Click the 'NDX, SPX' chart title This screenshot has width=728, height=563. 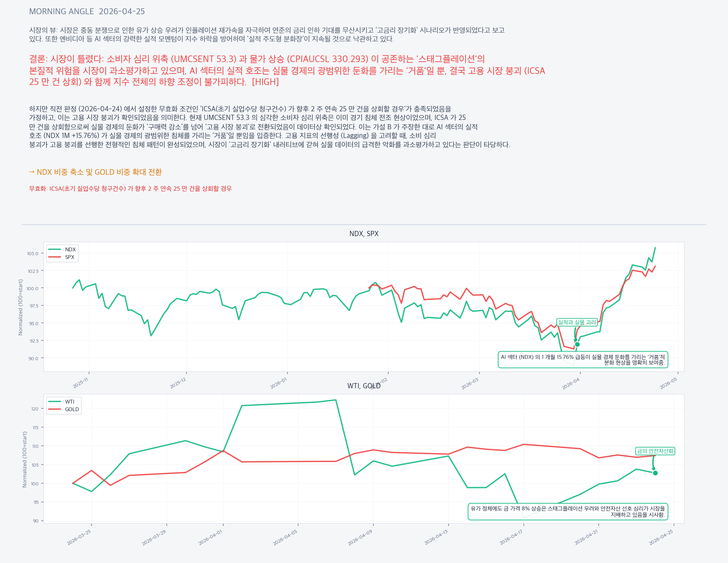364,234
